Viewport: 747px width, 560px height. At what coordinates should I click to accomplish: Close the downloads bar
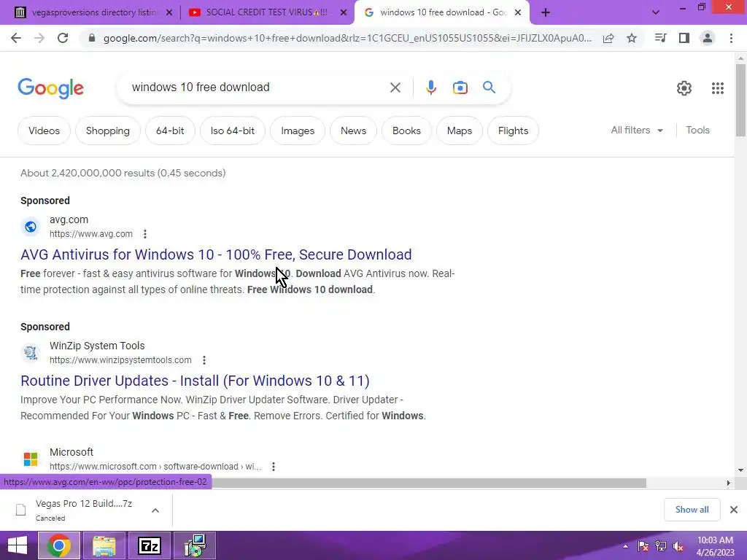[734, 510]
